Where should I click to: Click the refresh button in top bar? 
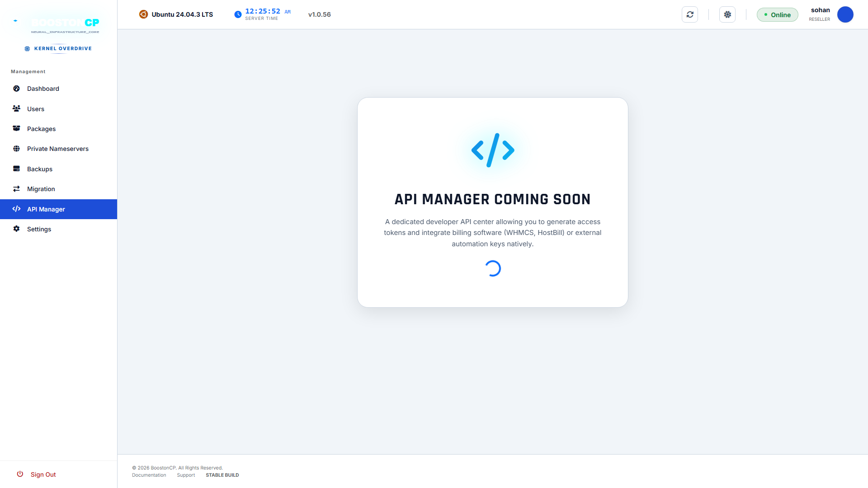coord(690,14)
